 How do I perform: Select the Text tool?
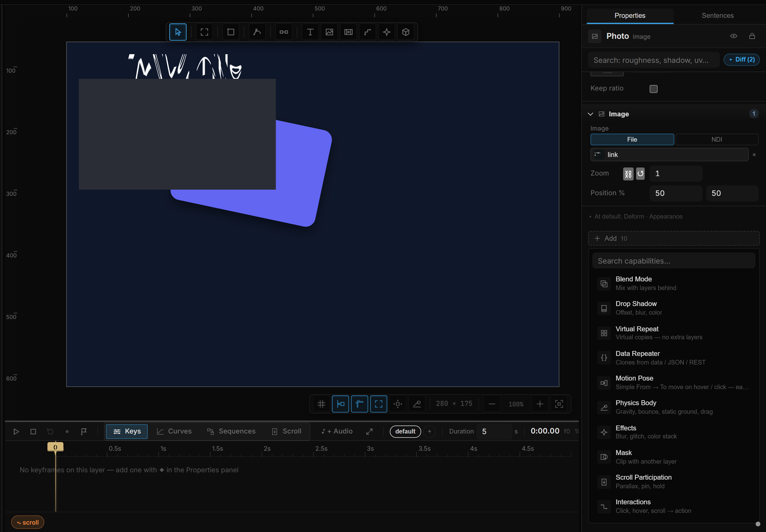click(310, 32)
